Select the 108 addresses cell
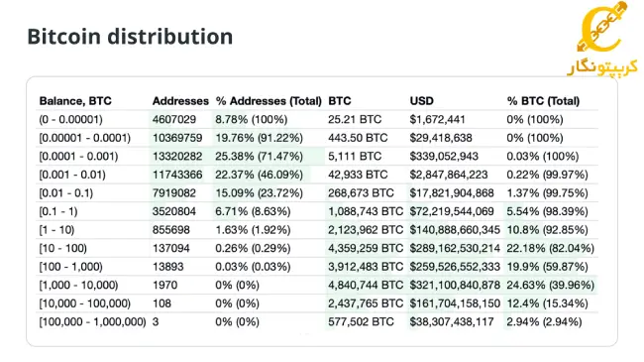The image size is (644, 362). tap(161, 303)
